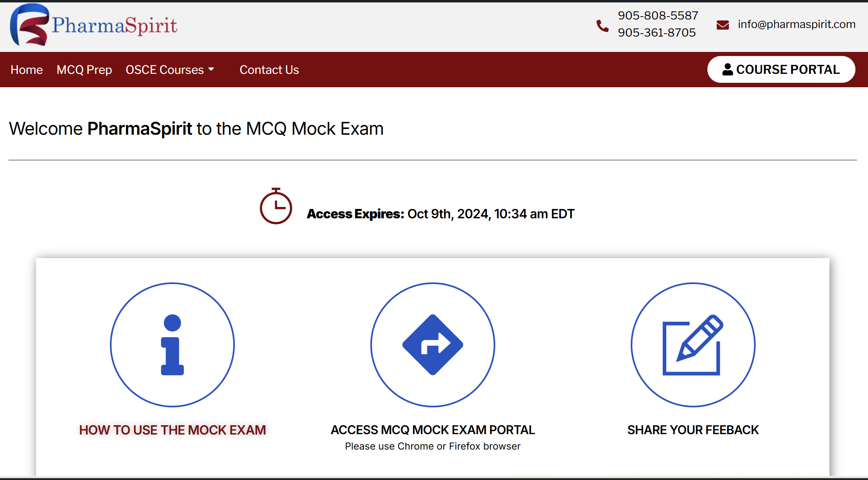Click phone number 905-361-8705
Image resolution: width=868 pixels, height=480 pixels.
[x=657, y=32]
